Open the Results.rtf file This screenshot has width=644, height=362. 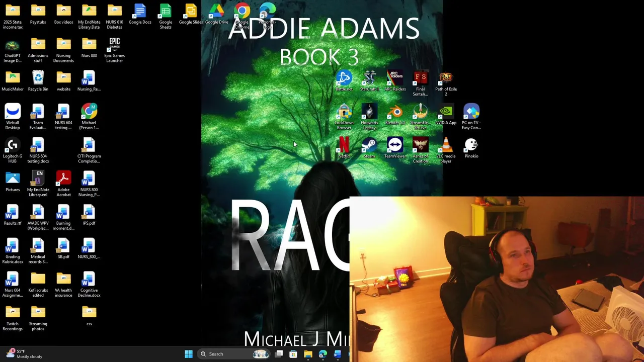[13, 215]
